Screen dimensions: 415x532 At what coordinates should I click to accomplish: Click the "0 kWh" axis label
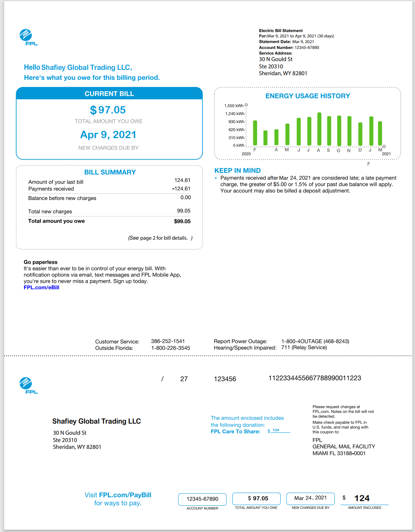point(239,145)
